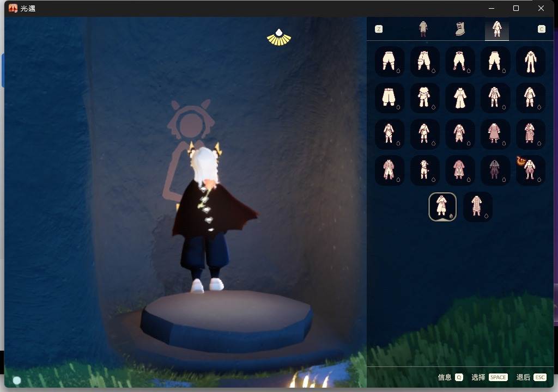
Task: Choose the pink robe at third row end
Action: tap(530, 134)
